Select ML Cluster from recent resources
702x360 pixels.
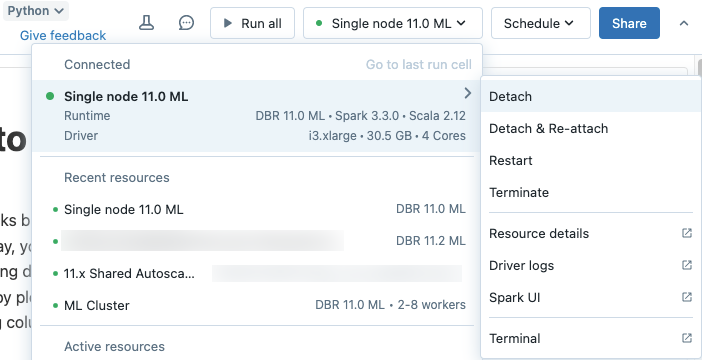point(257,305)
